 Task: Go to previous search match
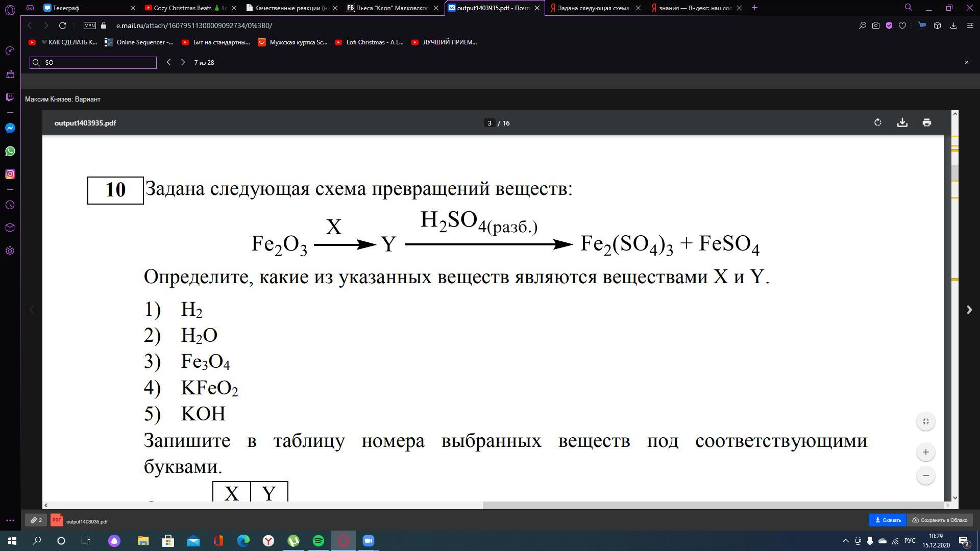point(168,62)
